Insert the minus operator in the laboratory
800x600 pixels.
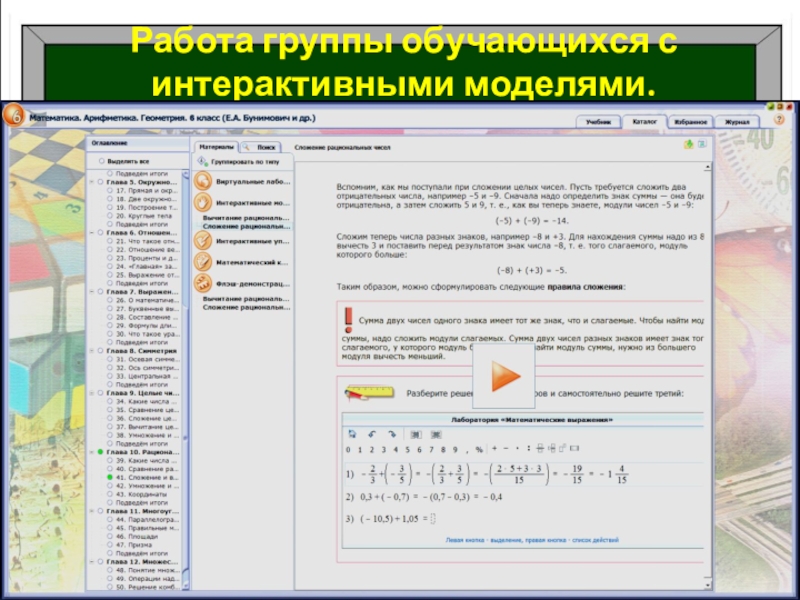point(506,448)
